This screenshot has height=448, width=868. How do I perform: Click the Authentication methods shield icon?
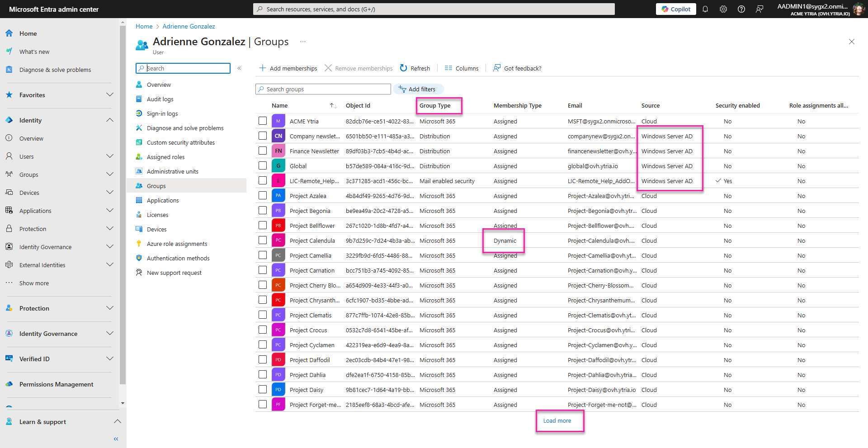139,258
